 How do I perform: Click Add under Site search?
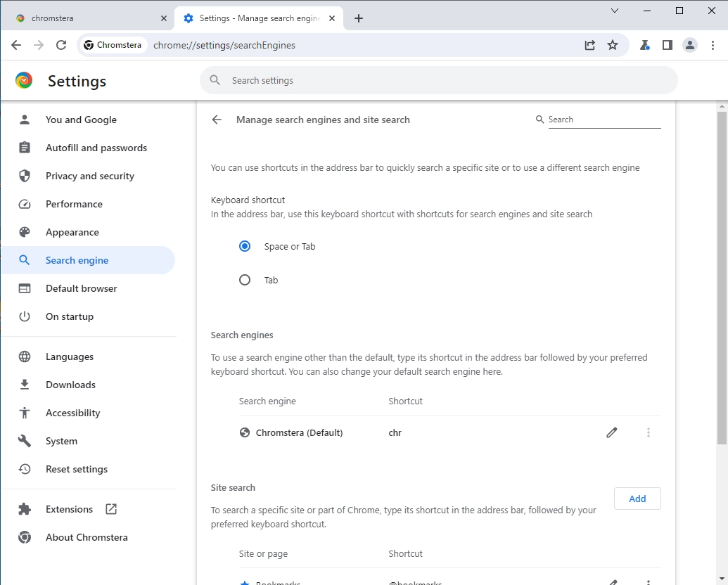coord(637,499)
